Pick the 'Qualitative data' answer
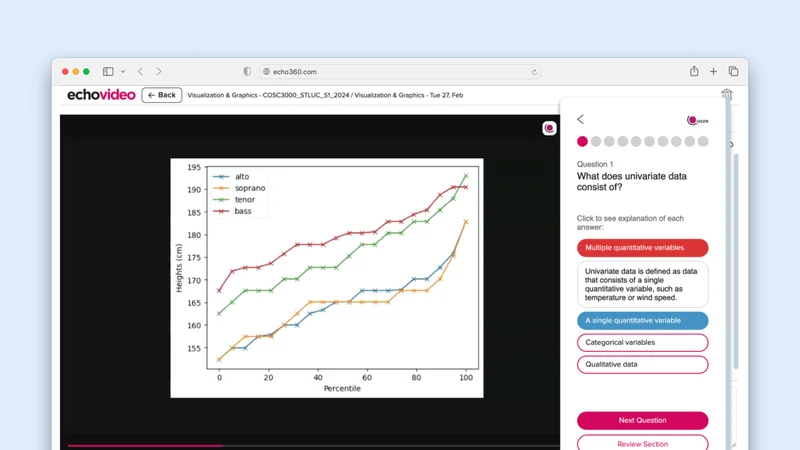The height and width of the screenshot is (450, 800). pyautogui.click(x=642, y=365)
